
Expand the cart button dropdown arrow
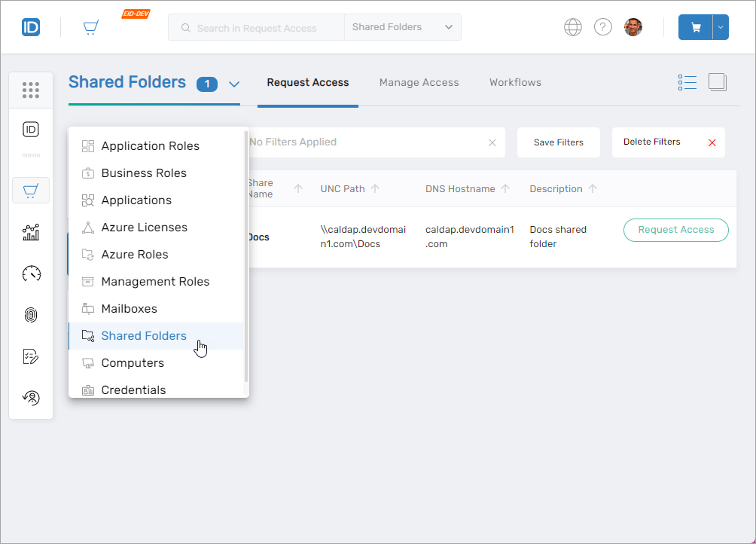point(721,27)
